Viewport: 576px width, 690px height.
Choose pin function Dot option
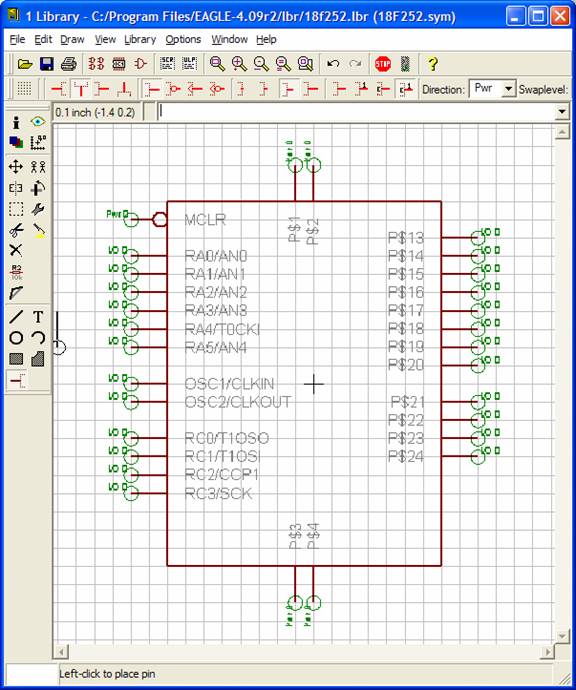(174, 89)
